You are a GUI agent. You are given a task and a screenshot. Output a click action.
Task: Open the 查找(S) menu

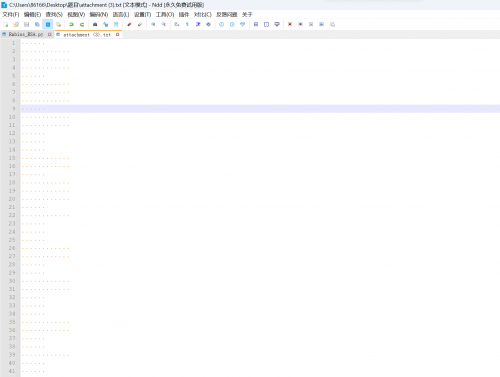pos(54,15)
